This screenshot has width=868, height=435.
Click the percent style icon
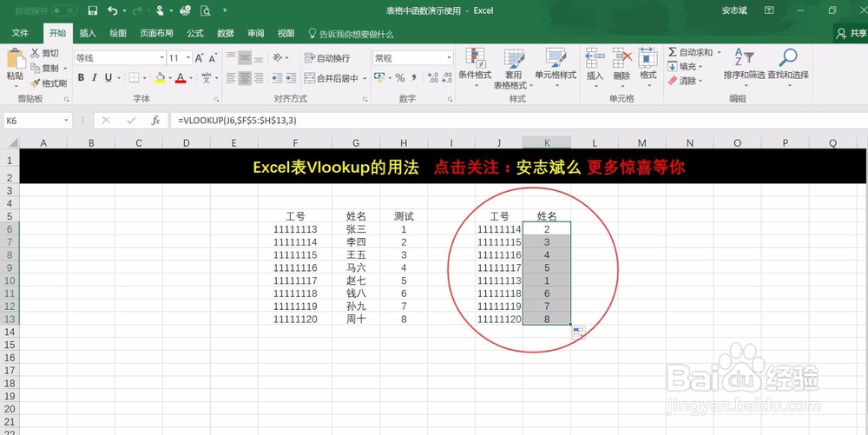pos(400,78)
